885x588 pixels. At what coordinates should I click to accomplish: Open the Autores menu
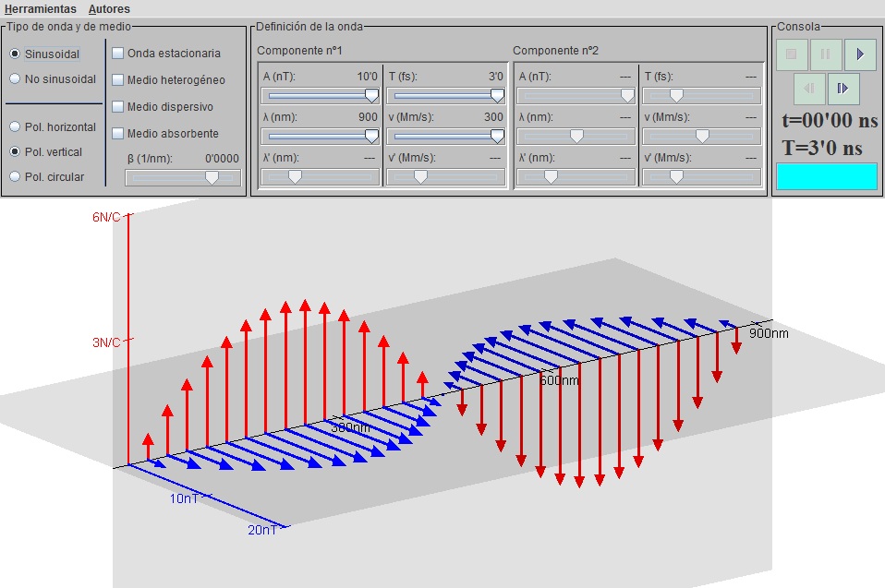pos(109,8)
